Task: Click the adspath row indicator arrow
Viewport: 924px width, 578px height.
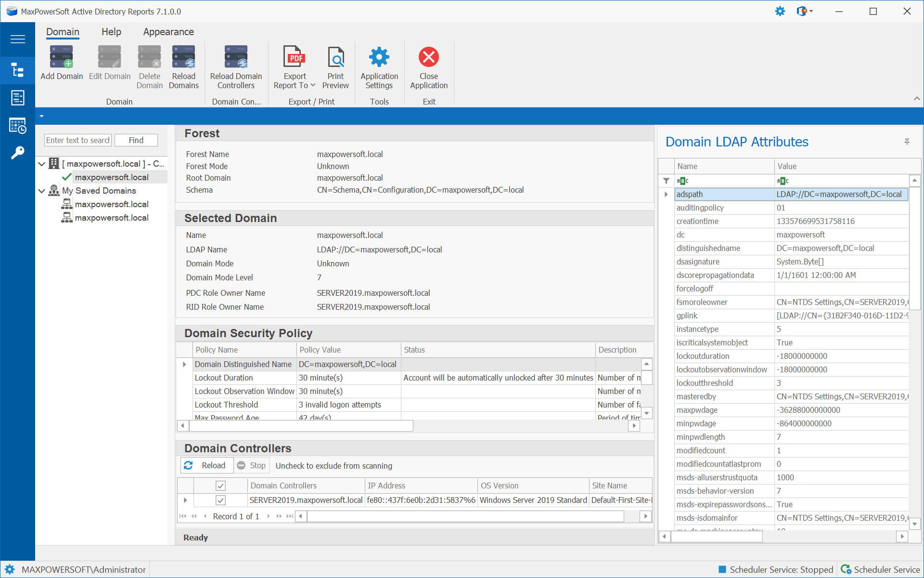Action: click(x=666, y=195)
